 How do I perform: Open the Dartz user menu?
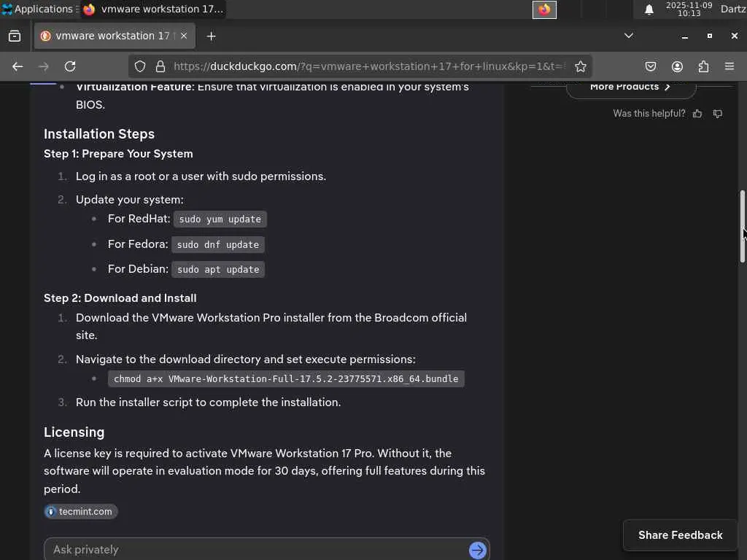click(x=733, y=9)
